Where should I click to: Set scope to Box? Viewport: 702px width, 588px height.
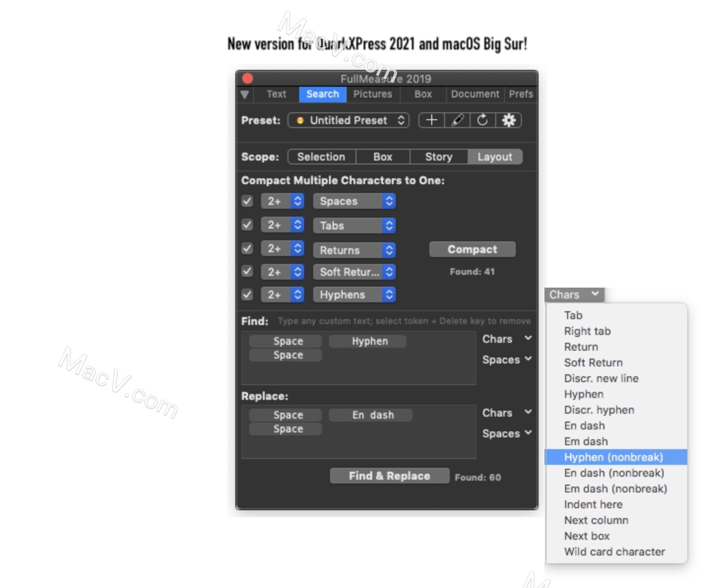pyautogui.click(x=383, y=157)
